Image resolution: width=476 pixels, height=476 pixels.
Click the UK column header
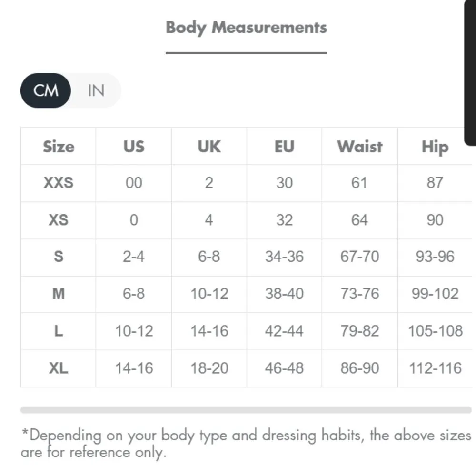tap(209, 146)
